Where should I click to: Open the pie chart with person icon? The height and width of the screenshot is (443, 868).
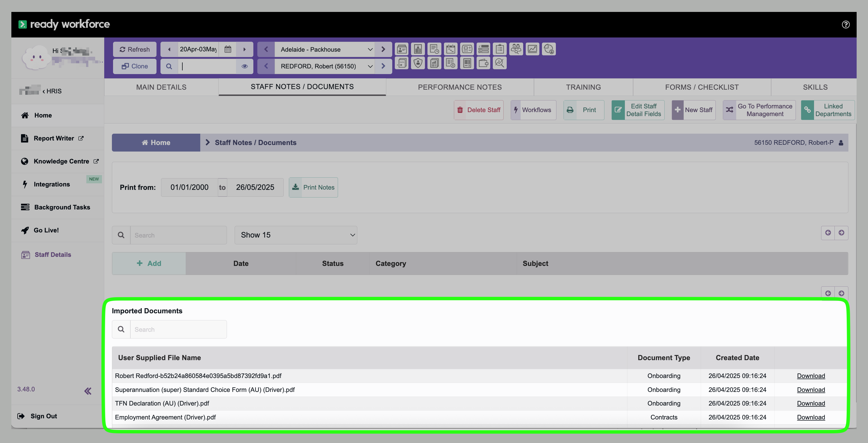coord(548,49)
